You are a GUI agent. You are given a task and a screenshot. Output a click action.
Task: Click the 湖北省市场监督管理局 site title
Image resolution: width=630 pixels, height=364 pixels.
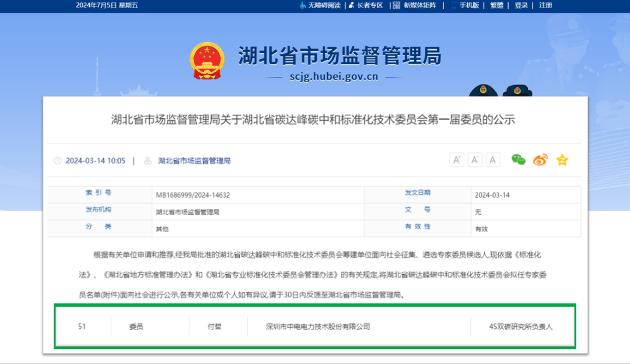pos(339,56)
